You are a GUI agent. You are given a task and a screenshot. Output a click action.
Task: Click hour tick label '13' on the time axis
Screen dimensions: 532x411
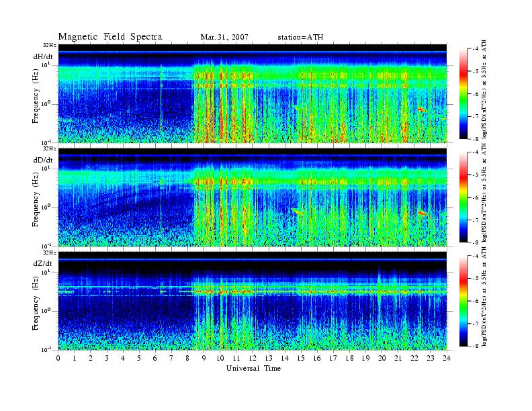coord(269,358)
